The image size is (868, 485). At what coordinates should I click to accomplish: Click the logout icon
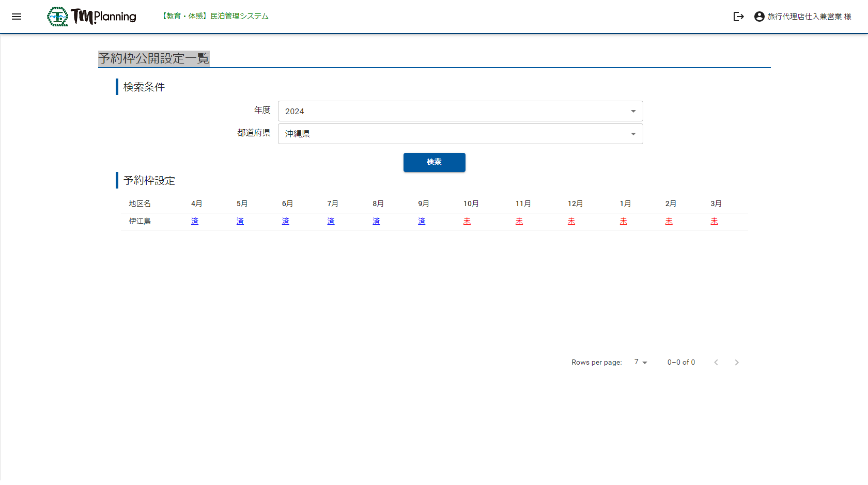738,17
